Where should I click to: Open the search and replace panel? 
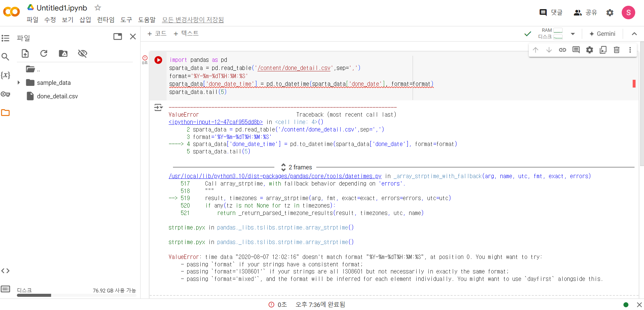tap(5, 56)
